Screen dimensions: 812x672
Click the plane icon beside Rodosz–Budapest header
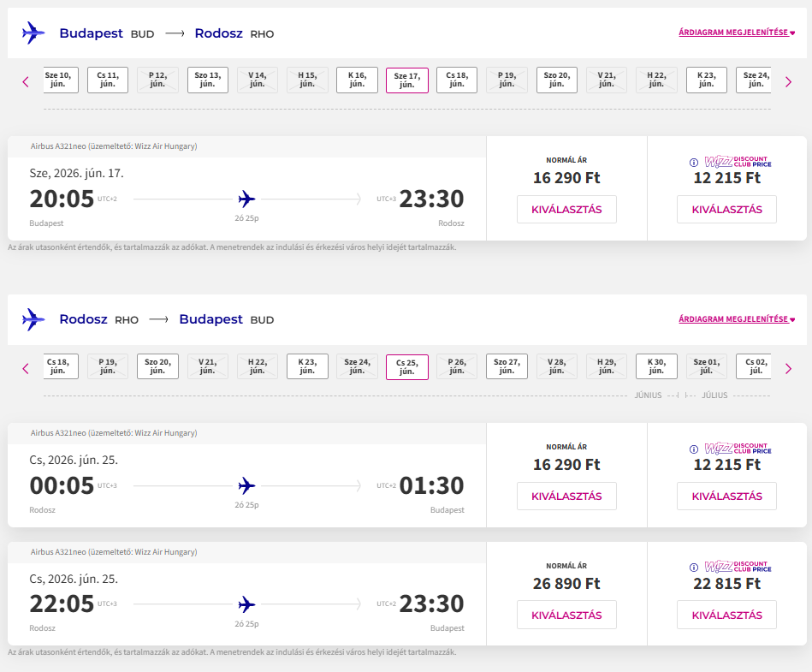(33, 319)
